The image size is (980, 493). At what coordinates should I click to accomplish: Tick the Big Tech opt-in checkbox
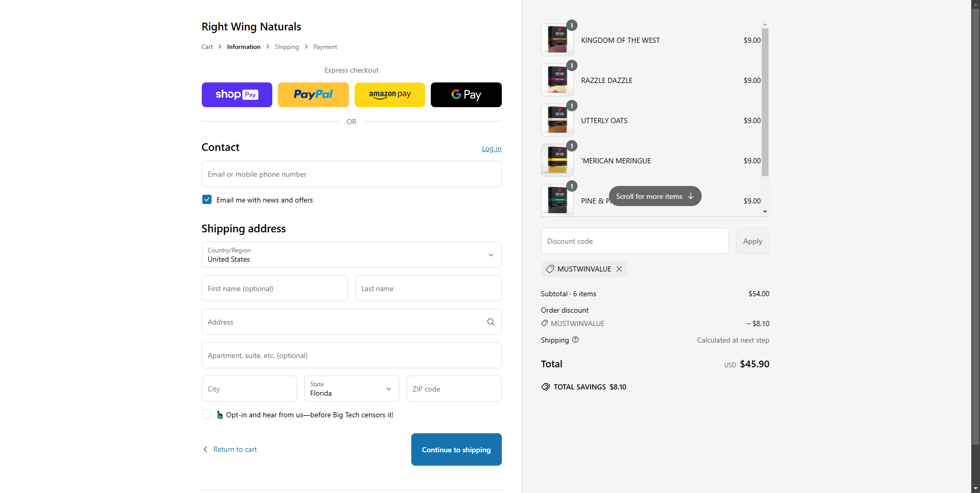tap(207, 414)
